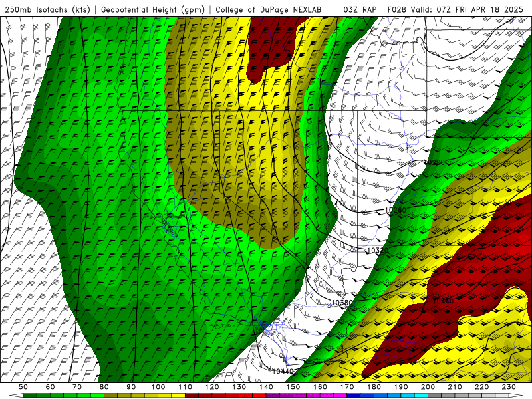Click the 10260 height contour label
The image size is (532, 399).
point(396,210)
